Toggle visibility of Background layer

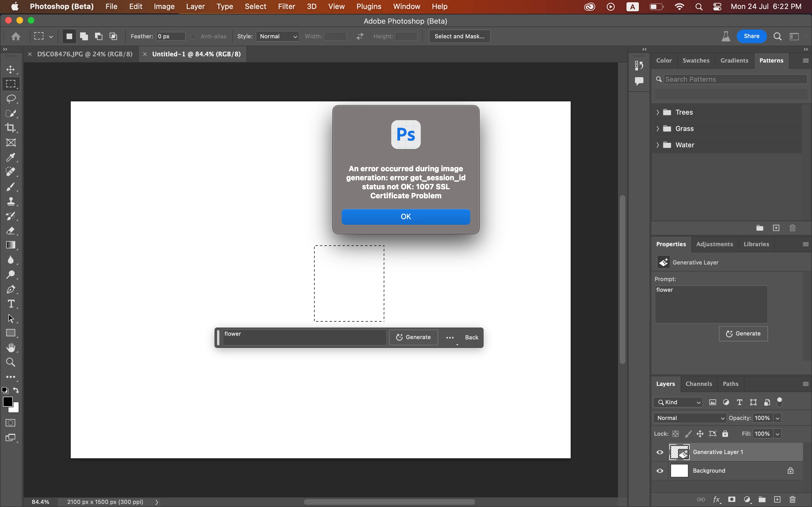point(660,471)
